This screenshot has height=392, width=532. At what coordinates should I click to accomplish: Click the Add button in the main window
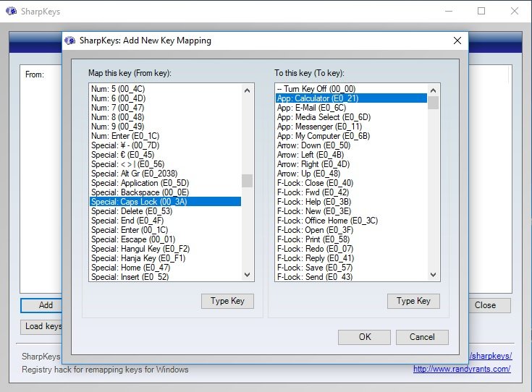(x=41, y=305)
